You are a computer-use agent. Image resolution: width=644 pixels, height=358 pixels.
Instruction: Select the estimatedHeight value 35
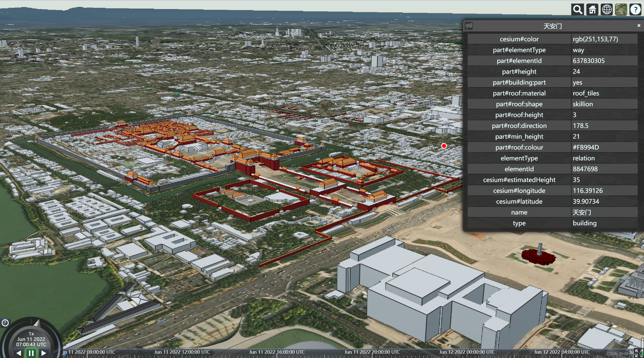(576, 180)
